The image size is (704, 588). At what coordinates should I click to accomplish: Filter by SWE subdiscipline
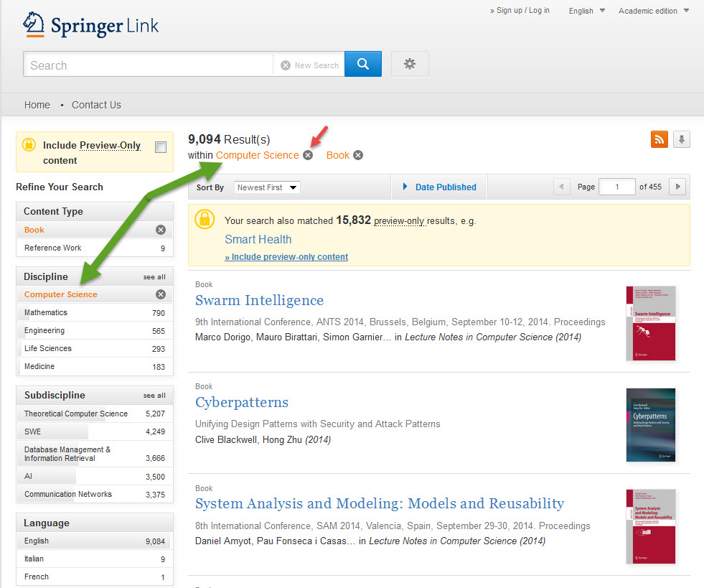(95, 431)
